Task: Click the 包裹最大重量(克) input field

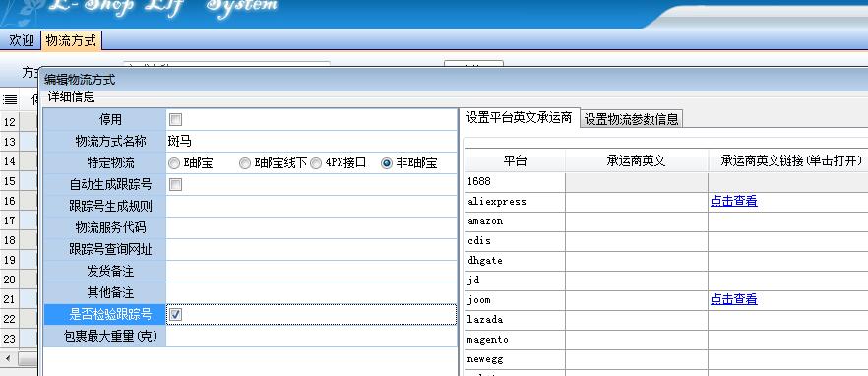Action: tap(311, 336)
